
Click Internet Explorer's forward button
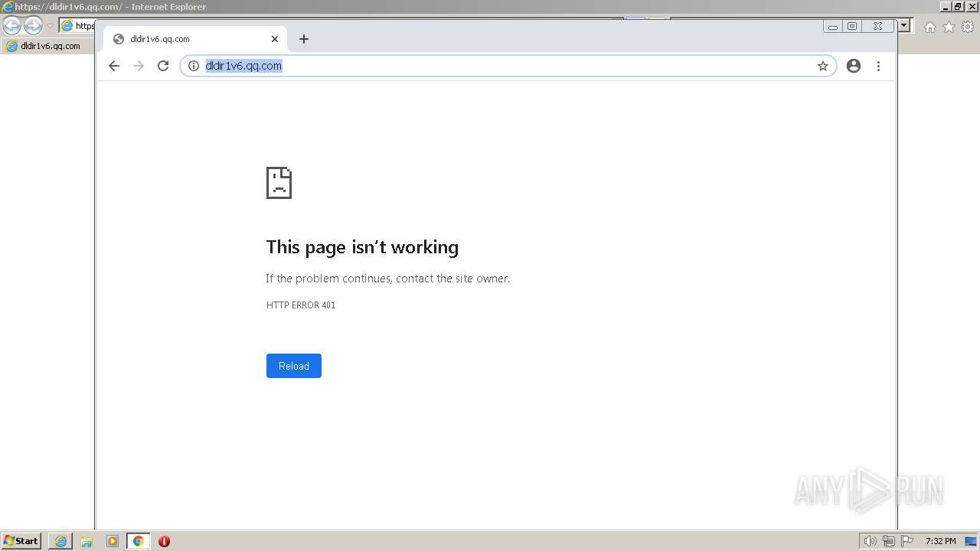tap(33, 26)
